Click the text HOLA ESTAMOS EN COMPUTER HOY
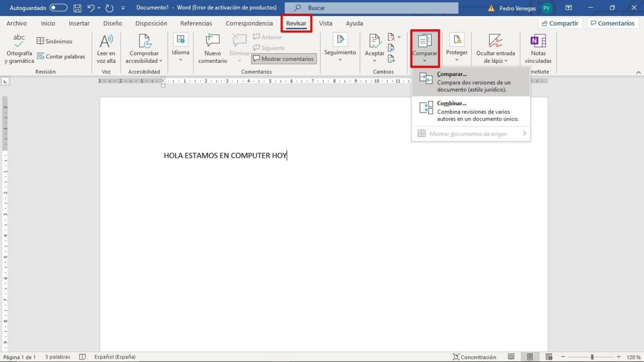 [225, 155]
